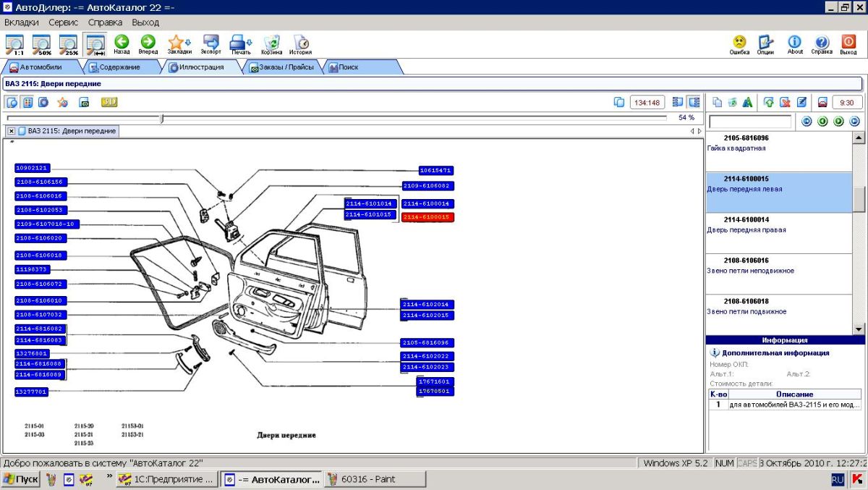868x490 pixels.
Task: Open the Вкладки menu
Action: [x=22, y=22]
